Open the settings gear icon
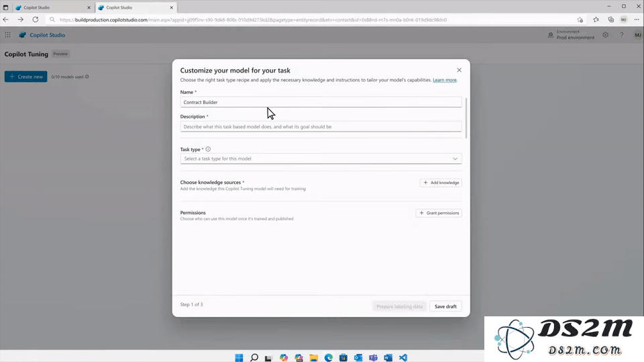The height and width of the screenshot is (362, 644). [605, 35]
